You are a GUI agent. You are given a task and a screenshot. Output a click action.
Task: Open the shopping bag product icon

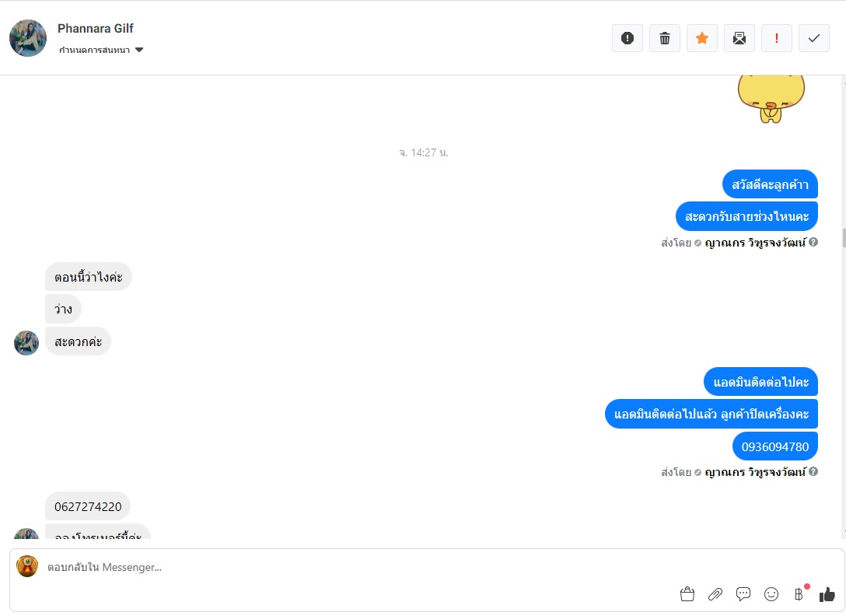(687, 594)
